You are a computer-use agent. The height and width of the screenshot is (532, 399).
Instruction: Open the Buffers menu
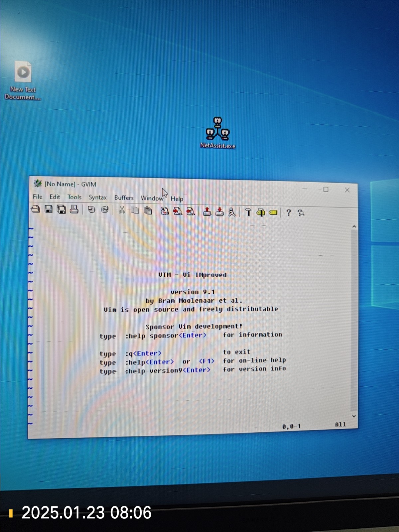click(x=124, y=198)
